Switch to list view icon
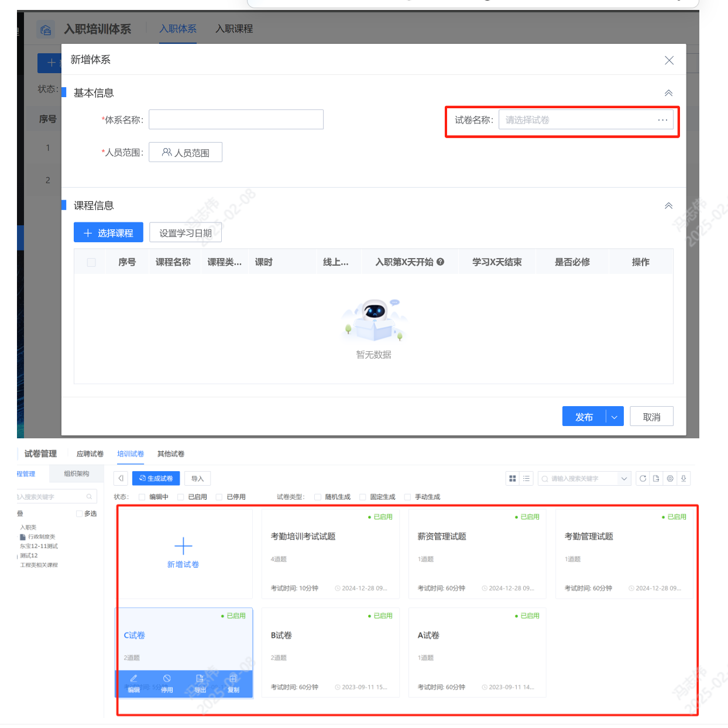 (526, 479)
